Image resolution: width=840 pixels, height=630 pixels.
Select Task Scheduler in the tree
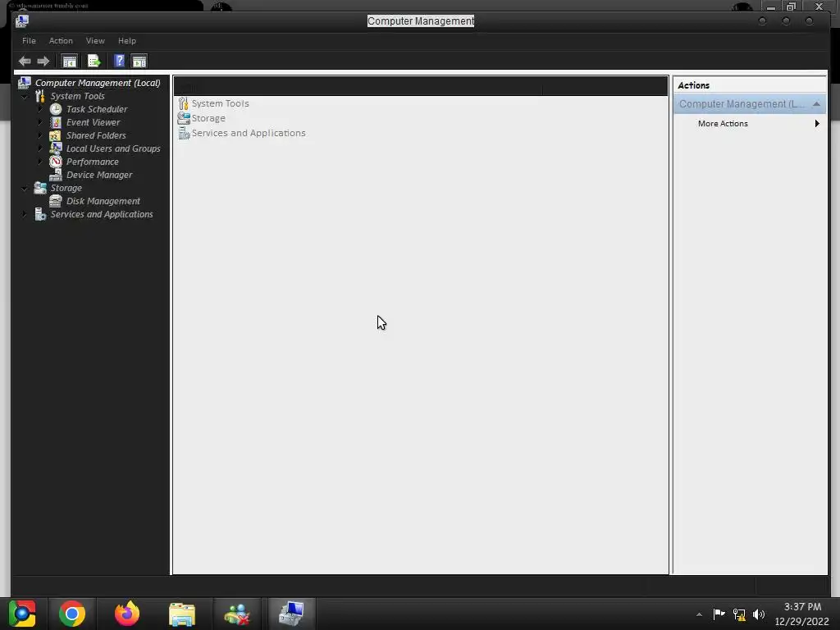[x=97, y=109]
